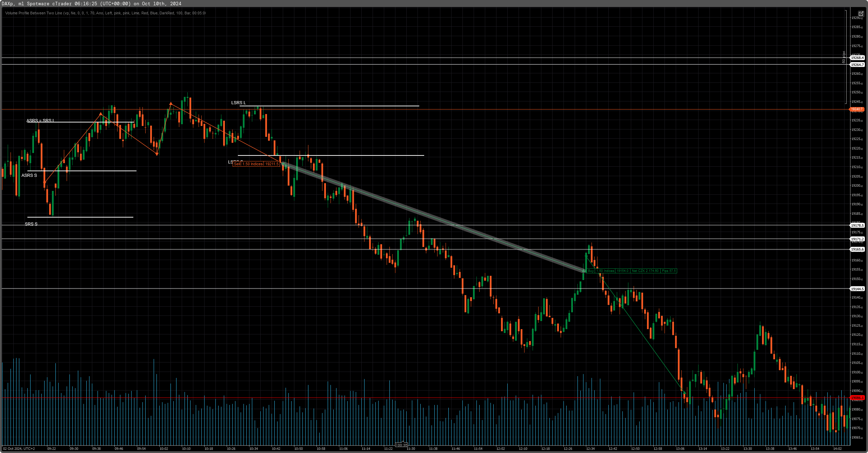
Task: Click the 19268.4 horizontal line price tag
Action: point(857,58)
